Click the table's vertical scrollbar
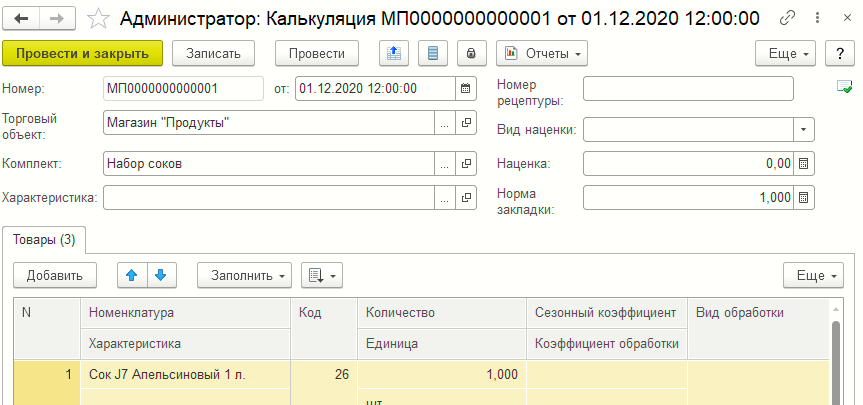 pyautogui.click(x=837, y=360)
